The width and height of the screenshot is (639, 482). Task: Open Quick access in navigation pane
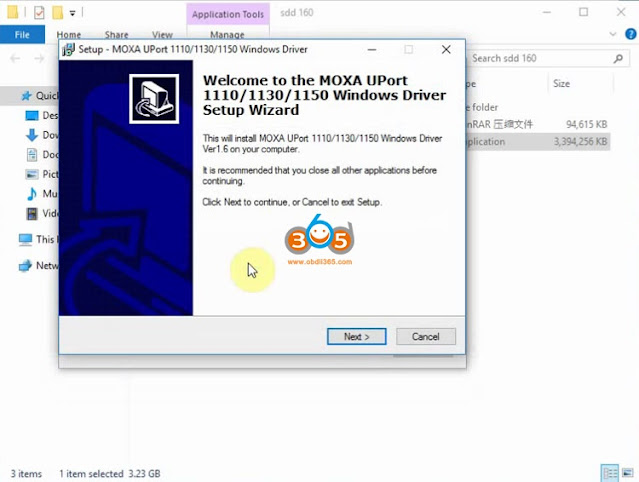tap(40, 96)
